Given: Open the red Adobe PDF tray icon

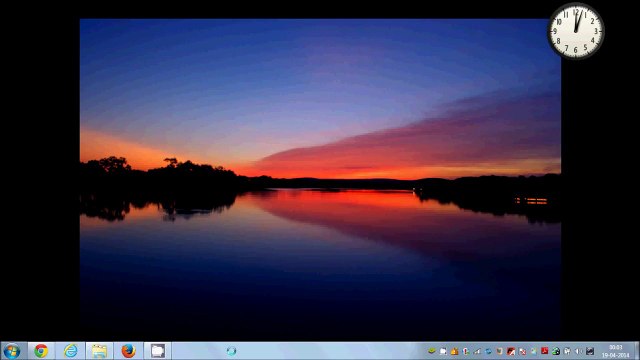Looking at the screenshot, I should (x=544, y=351).
